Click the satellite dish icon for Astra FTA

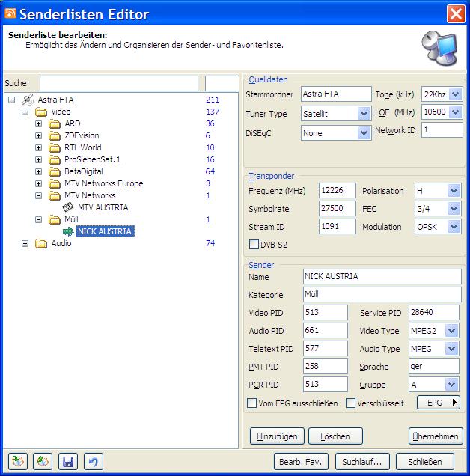tap(28, 100)
